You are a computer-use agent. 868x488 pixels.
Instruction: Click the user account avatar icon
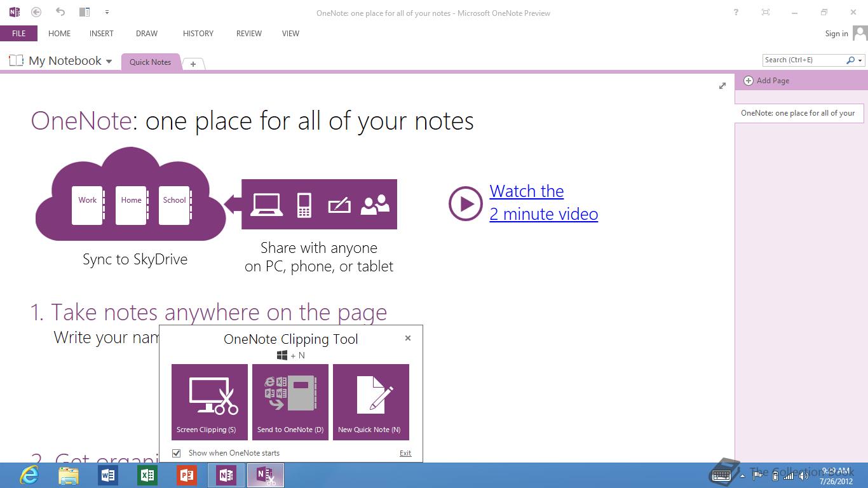(x=860, y=33)
